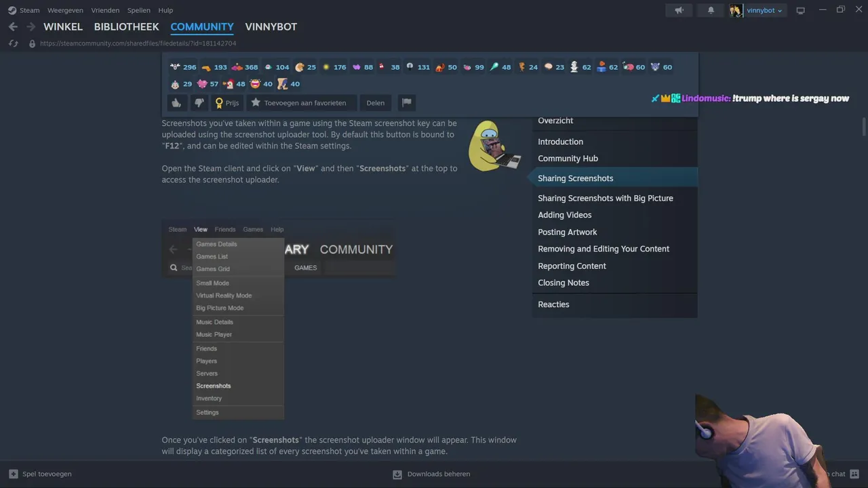Screen dimensions: 868x488
Task: Select award badge with count 29
Action: tap(181, 84)
